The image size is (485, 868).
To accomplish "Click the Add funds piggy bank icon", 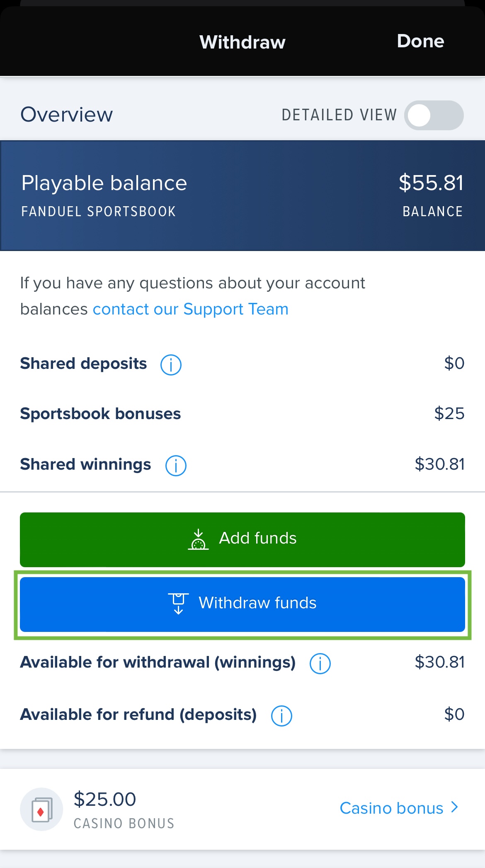I will click(x=198, y=538).
